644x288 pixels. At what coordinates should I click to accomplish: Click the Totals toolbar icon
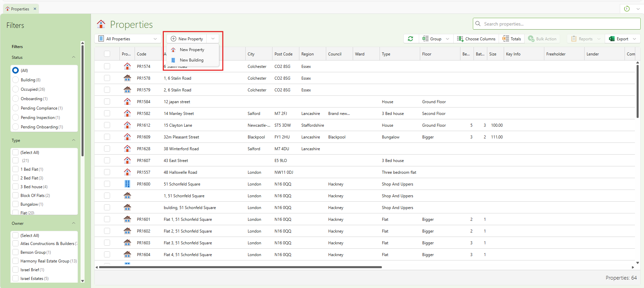[x=506, y=39]
